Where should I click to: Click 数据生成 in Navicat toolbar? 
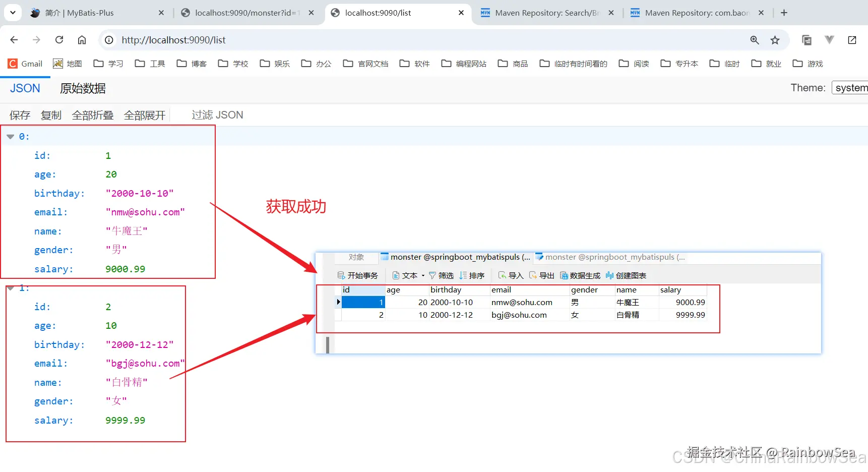tap(580, 275)
